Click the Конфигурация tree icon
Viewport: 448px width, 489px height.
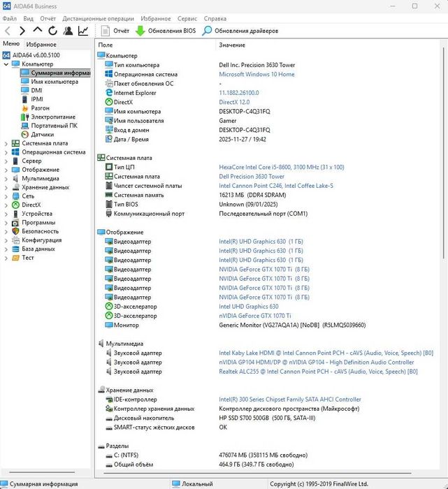tap(15, 240)
